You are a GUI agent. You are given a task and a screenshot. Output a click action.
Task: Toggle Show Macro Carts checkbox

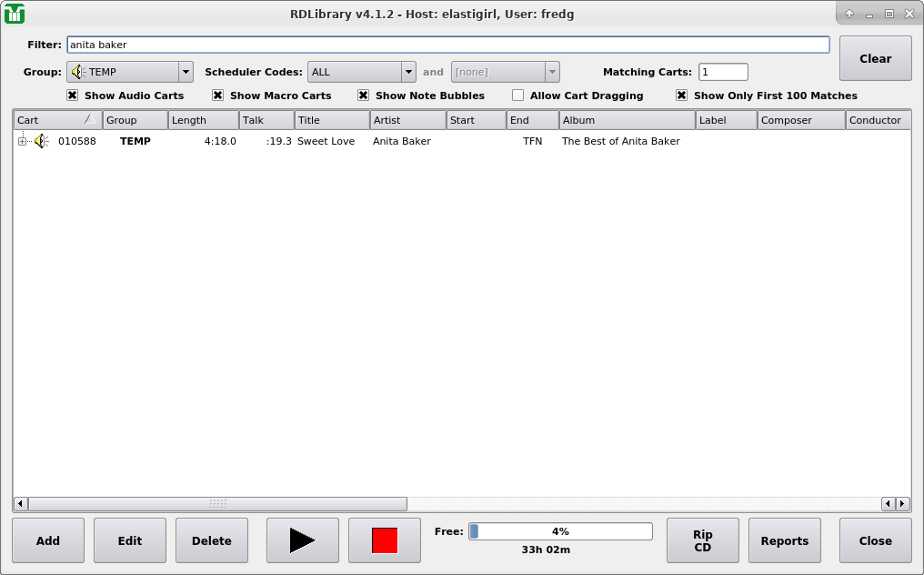point(218,96)
